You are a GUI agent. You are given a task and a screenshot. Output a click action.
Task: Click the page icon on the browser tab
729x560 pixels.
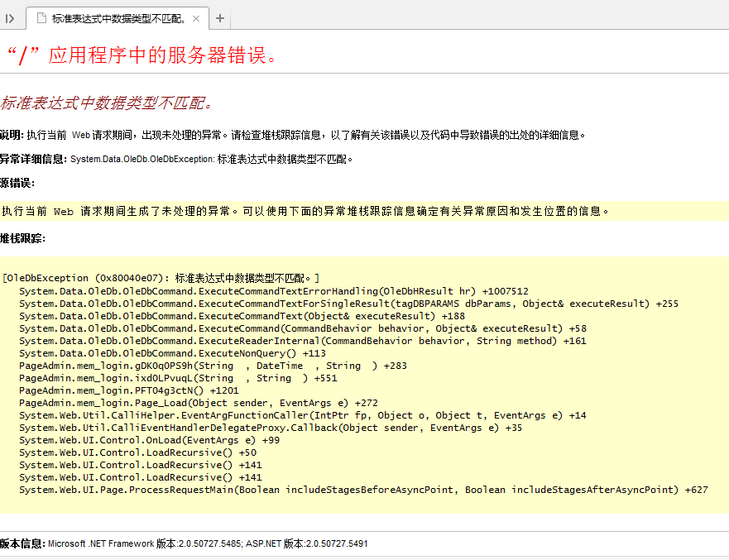coord(41,18)
